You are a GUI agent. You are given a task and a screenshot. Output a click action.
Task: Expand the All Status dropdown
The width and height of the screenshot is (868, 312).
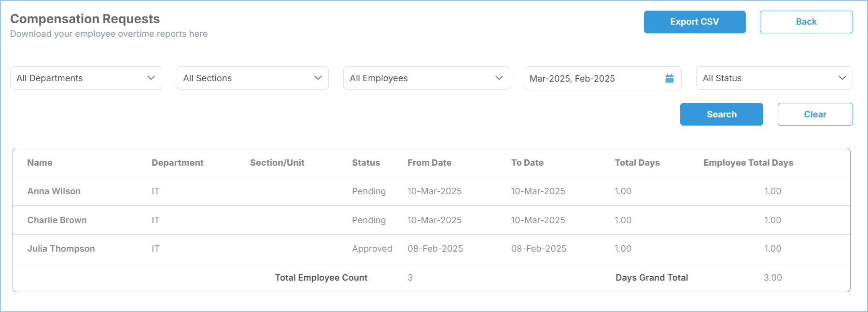774,78
